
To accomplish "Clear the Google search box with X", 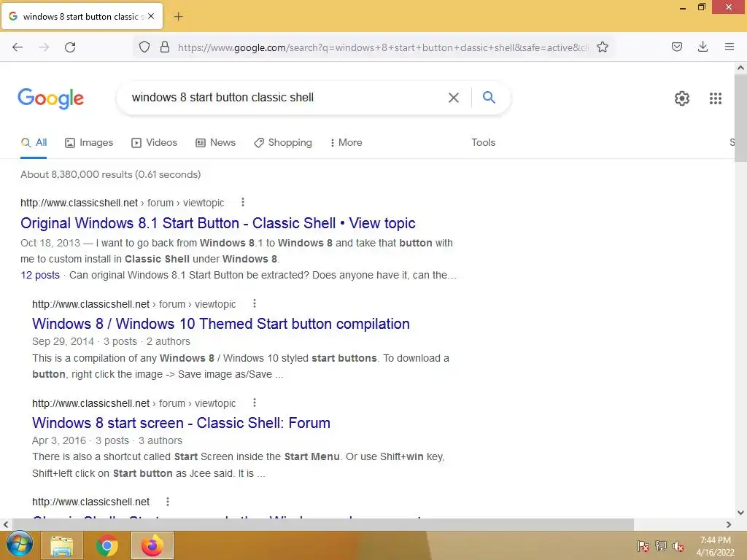I will (454, 98).
